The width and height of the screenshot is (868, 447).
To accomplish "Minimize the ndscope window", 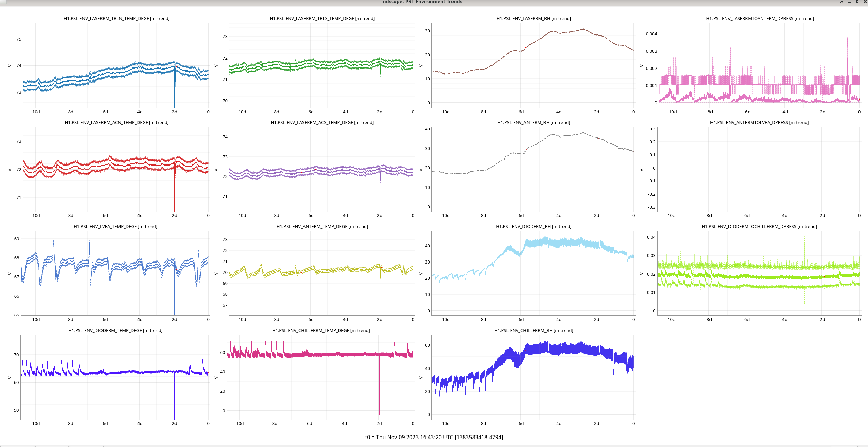I will [x=849, y=2].
